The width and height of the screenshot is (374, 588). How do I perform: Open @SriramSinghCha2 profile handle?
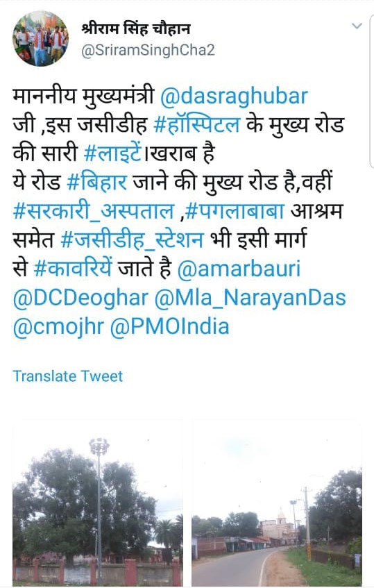148,50
